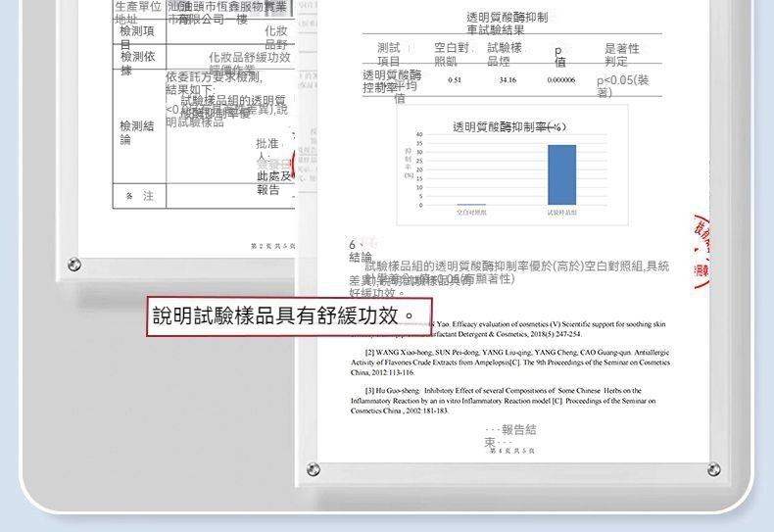This screenshot has width=774, height=532.
Task: Click the 34.16 value in the results table
Action: pos(508,79)
